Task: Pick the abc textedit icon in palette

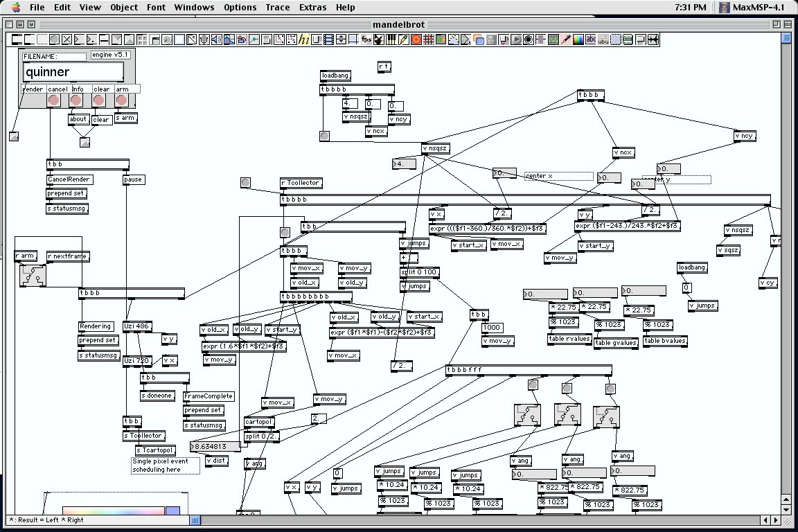Action: (x=591, y=39)
